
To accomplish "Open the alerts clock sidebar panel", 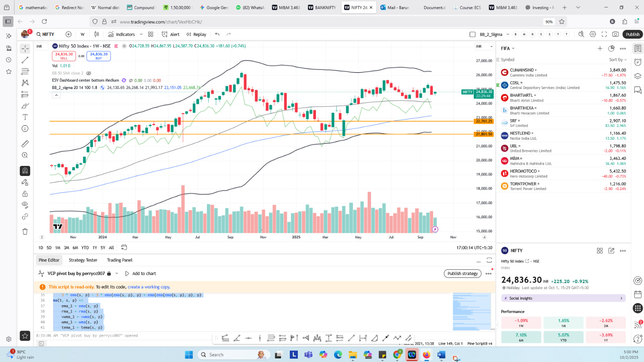I will click(x=638, y=62).
